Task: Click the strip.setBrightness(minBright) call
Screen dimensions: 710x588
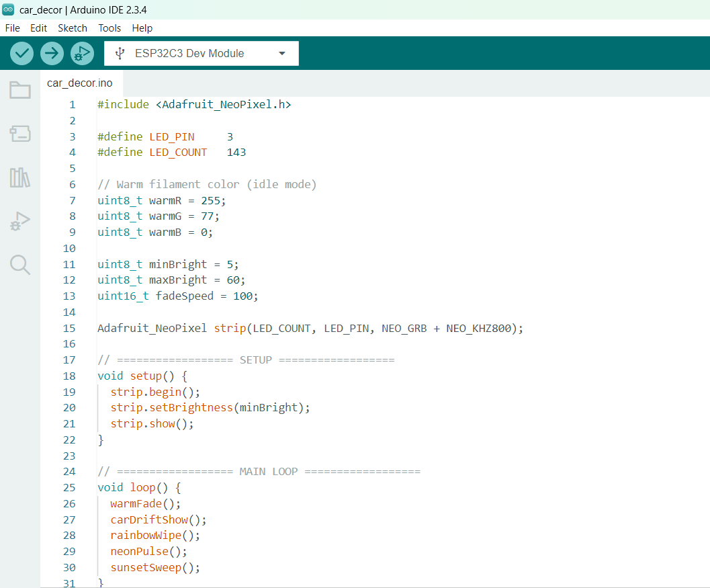Action: pos(210,408)
